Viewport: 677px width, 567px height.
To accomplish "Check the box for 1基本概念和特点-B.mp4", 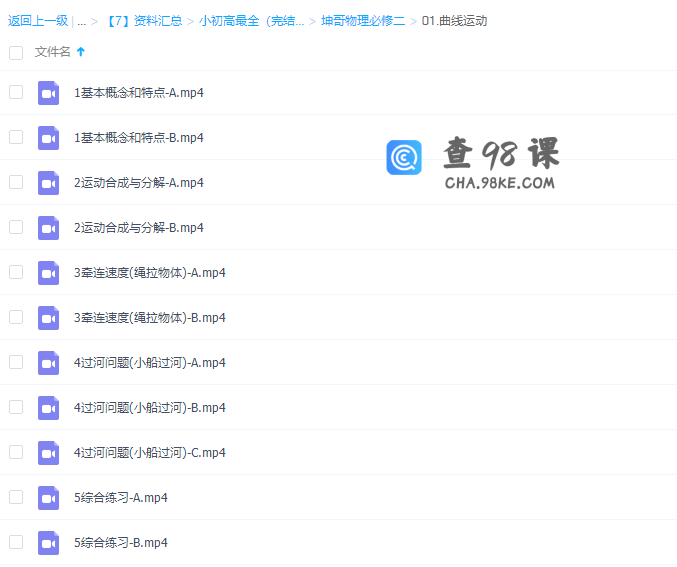I will click(16, 137).
